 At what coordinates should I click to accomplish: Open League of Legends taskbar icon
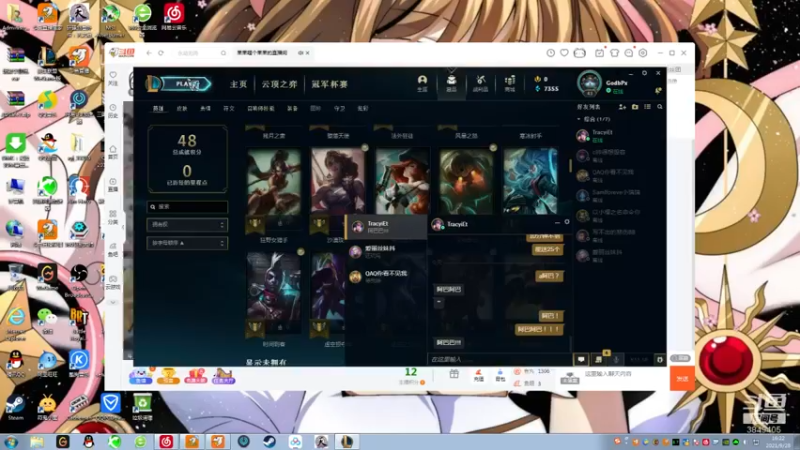pyautogui.click(x=347, y=442)
